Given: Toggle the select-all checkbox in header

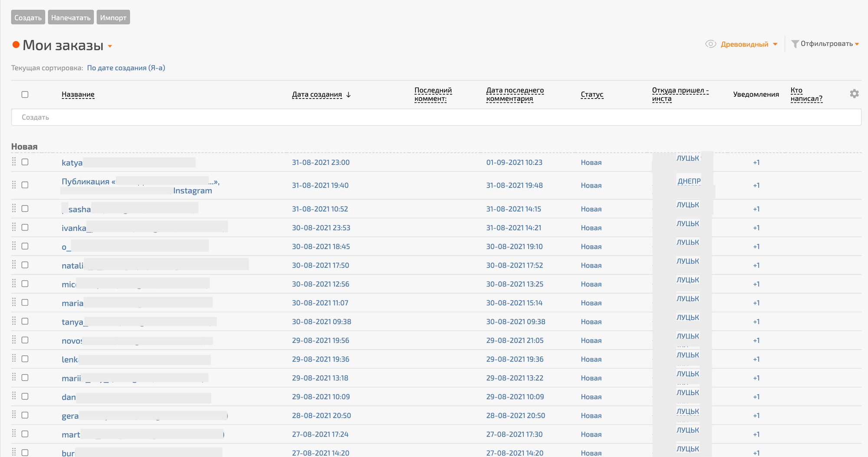Looking at the screenshot, I should 25,95.
